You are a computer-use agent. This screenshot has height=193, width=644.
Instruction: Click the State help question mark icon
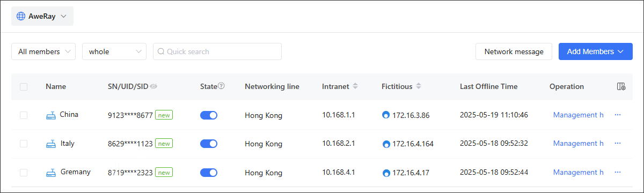[x=221, y=86]
